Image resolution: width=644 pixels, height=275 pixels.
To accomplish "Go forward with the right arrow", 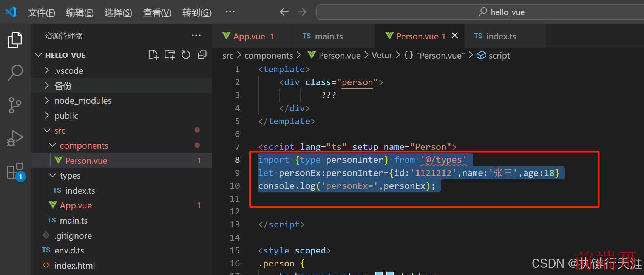I will pos(302,12).
